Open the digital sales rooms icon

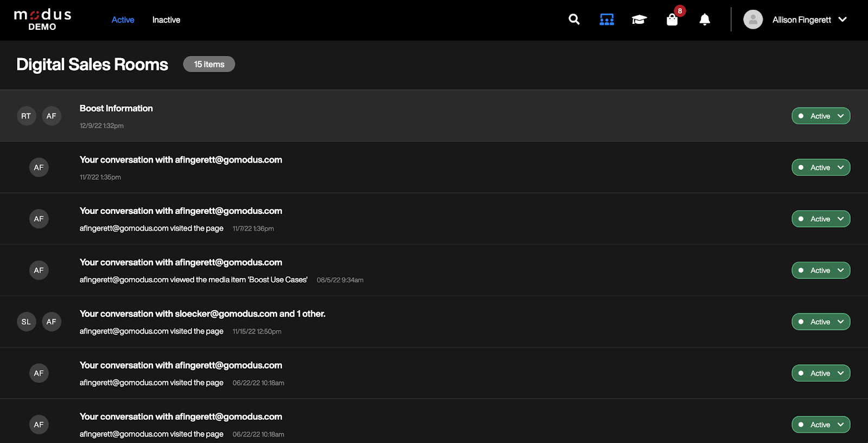(x=607, y=20)
